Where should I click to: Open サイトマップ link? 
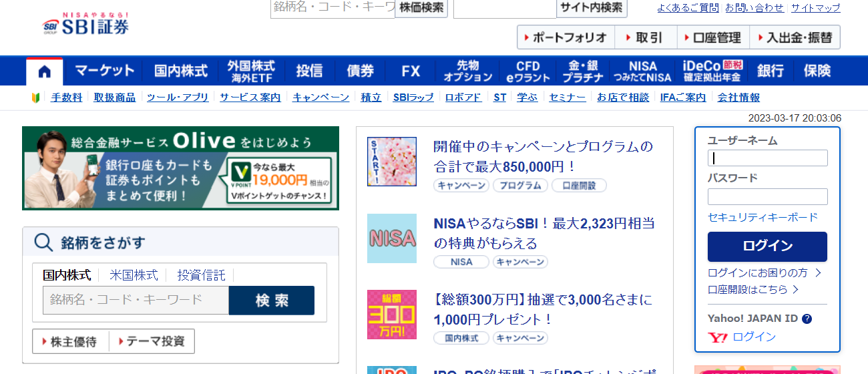tap(816, 8)
